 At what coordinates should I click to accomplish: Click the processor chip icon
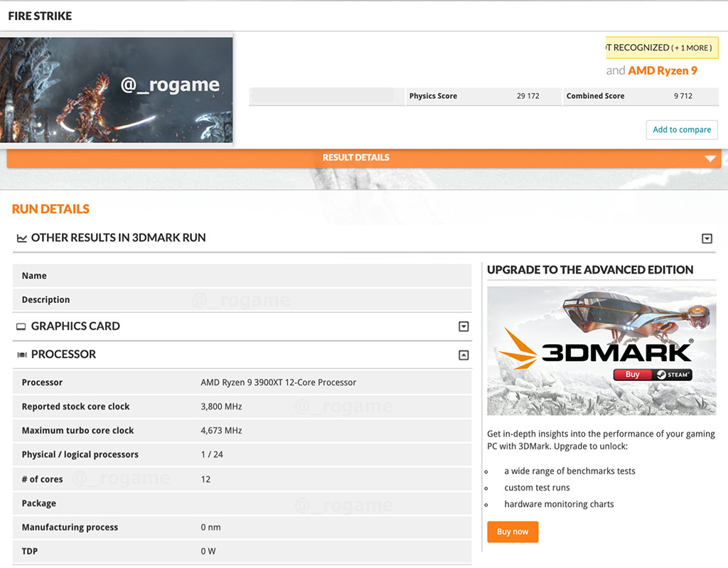(x=21, y=355)
